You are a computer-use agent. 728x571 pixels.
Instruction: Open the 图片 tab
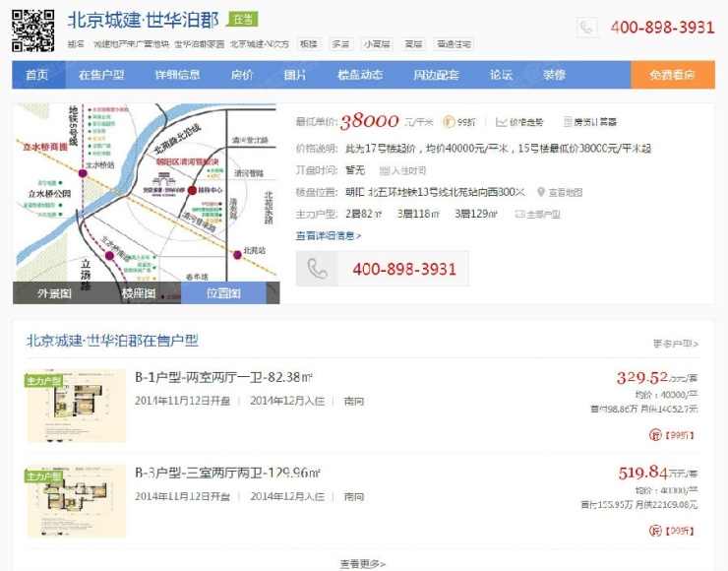(x=295, y=75)
